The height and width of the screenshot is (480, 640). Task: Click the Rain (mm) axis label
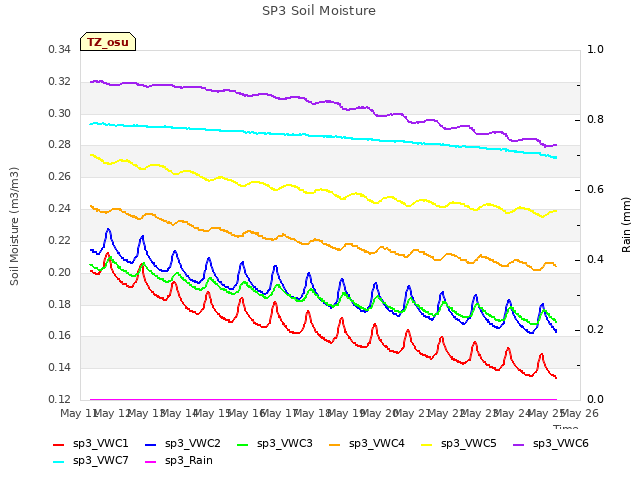(x=626, y=225)
